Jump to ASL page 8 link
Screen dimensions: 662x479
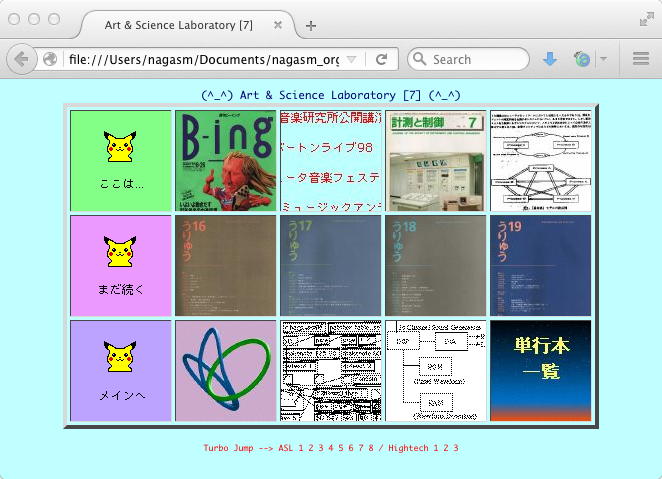(371, 448)
